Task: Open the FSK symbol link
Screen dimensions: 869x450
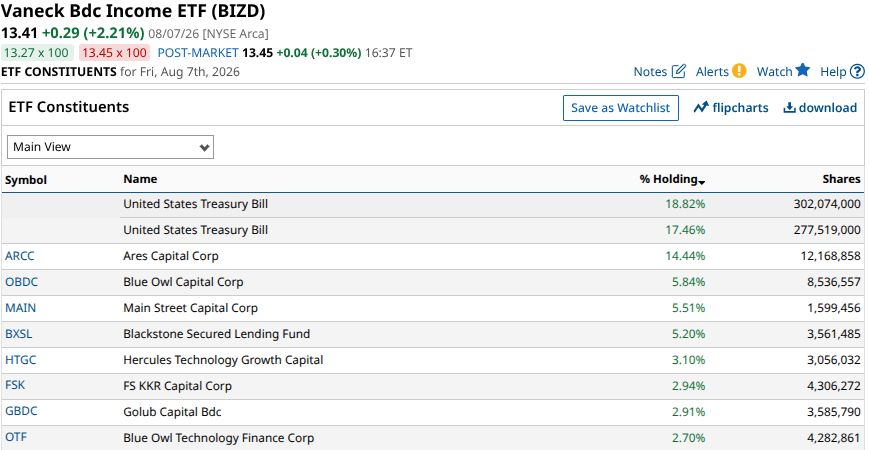Action: point(15,385)
